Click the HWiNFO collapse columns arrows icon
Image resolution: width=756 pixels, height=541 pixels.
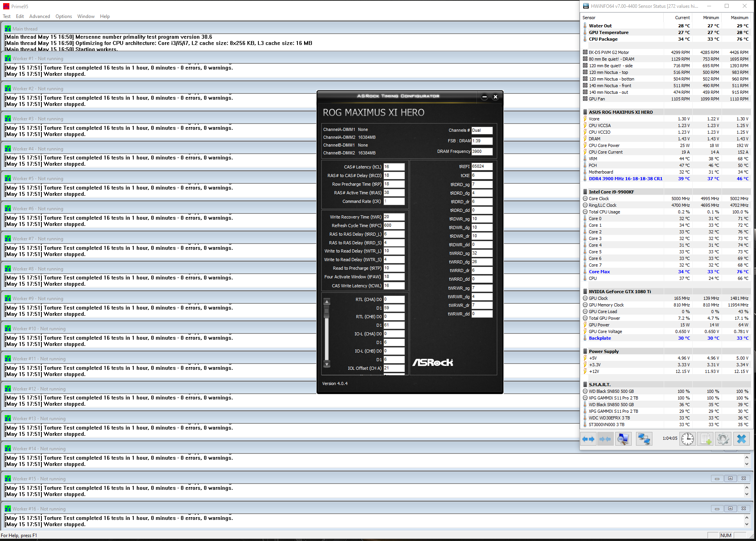(605, 439)
